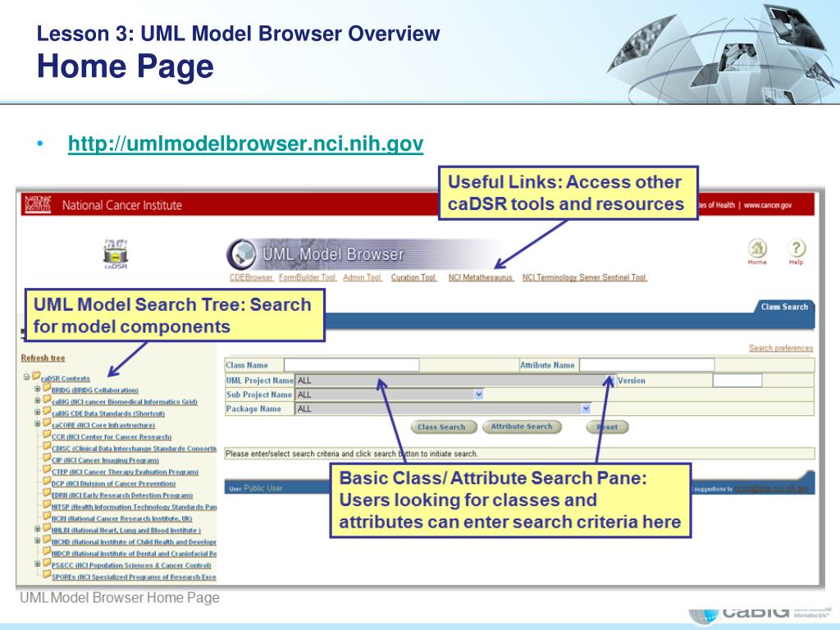Open the UML Project Name dropdown
The width and height of the screenshot is (840, 630).
point(455,381)
